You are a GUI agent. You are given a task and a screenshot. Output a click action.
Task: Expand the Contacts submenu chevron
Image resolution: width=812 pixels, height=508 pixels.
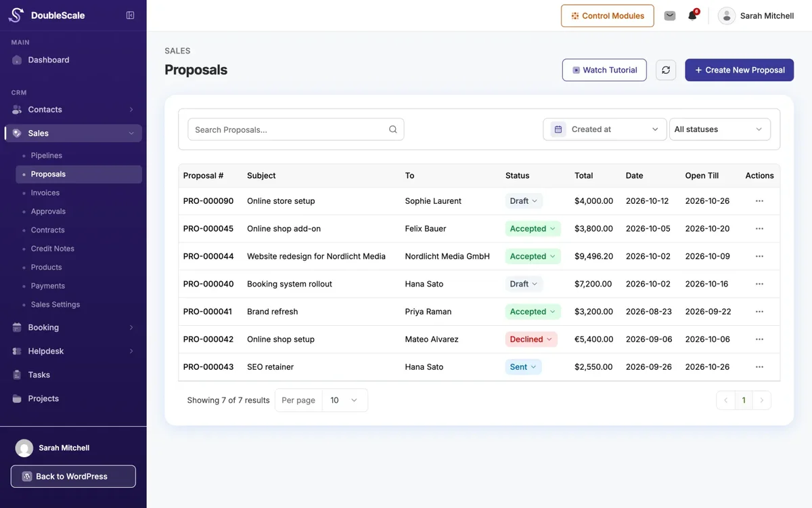(x=131, y=110)
